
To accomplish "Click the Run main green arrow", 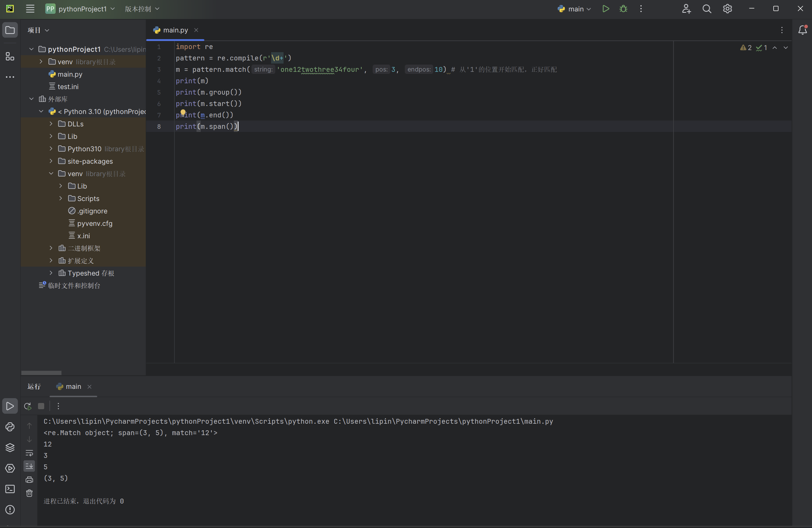I will pyautogui.click(x=605, y=9).
